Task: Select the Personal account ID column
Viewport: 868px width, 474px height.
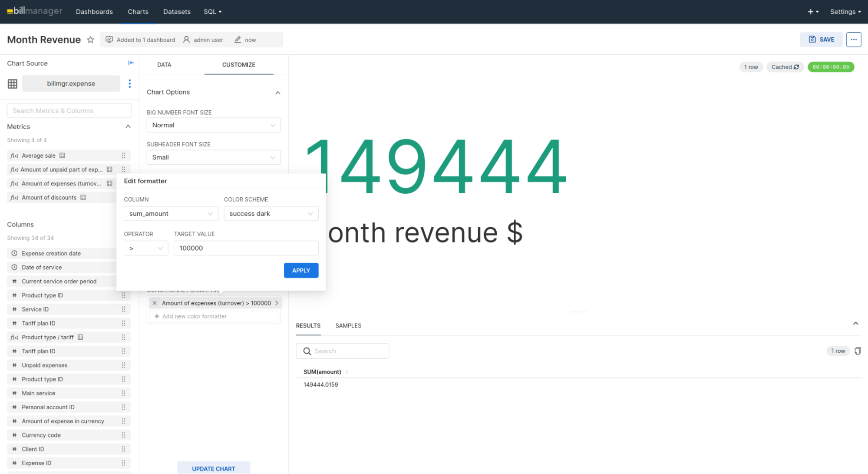Action: (69, 407)
